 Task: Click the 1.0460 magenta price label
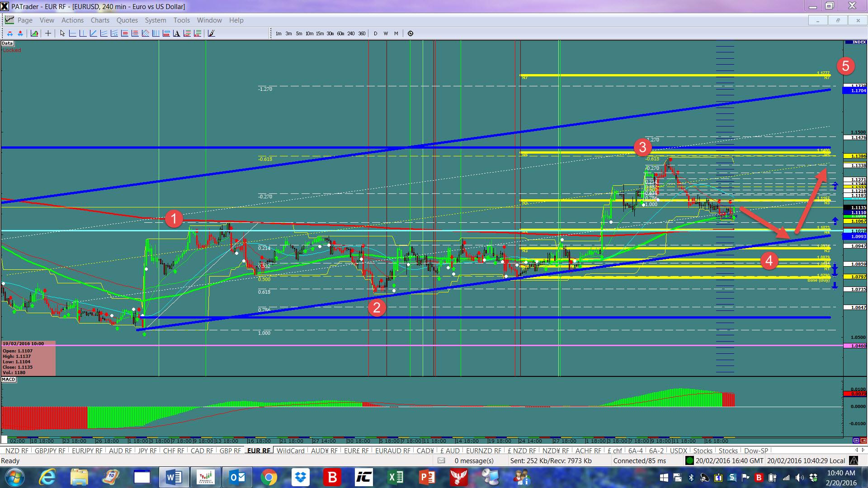point(855,346)
